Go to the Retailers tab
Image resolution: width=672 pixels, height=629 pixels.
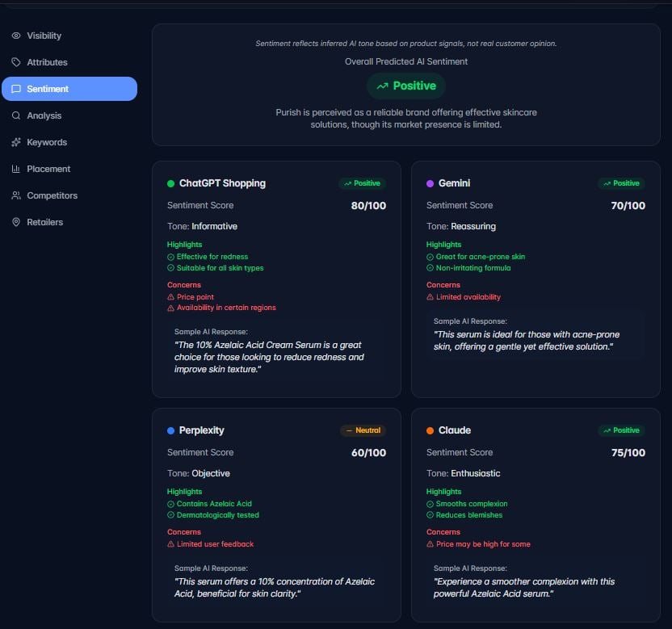tap(69, 222)
